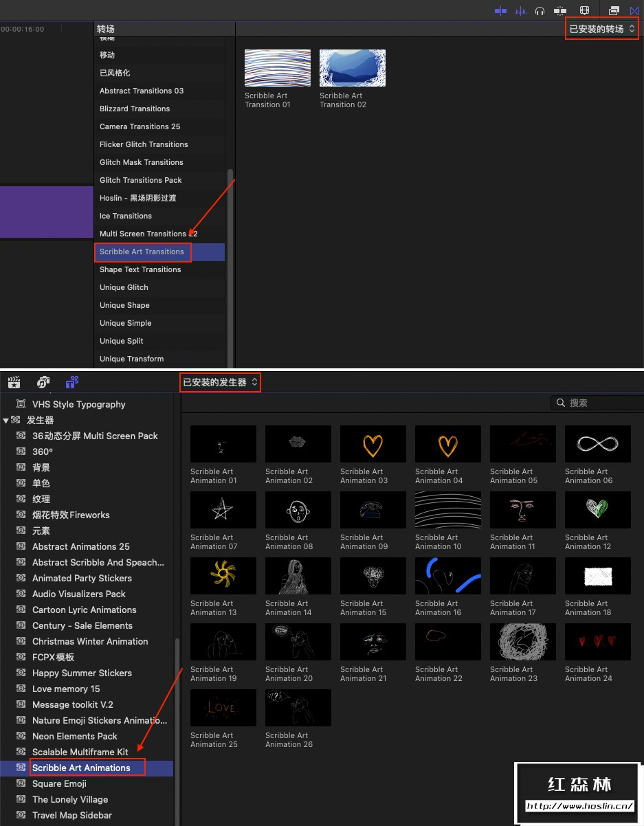The image size is (644, 826).
Task: Open the 已安装的发生器 dropdown
Action: coord(221,382)
